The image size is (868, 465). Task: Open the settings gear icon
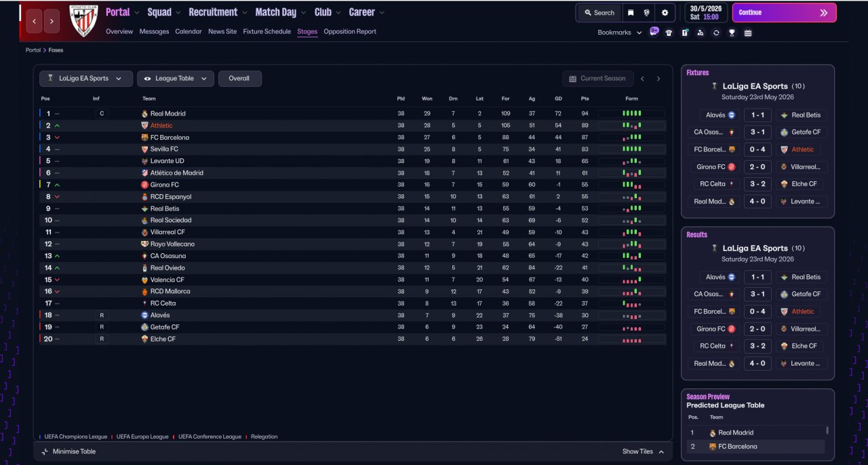point(665,12)
